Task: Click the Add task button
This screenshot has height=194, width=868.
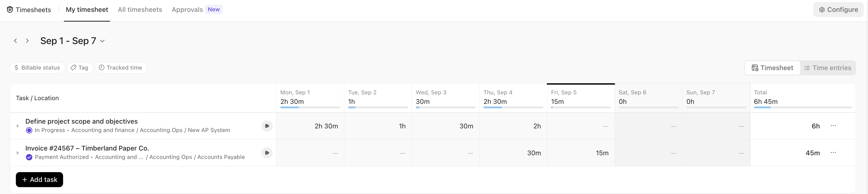Action: pyautogui.click(x=39, y=180)
